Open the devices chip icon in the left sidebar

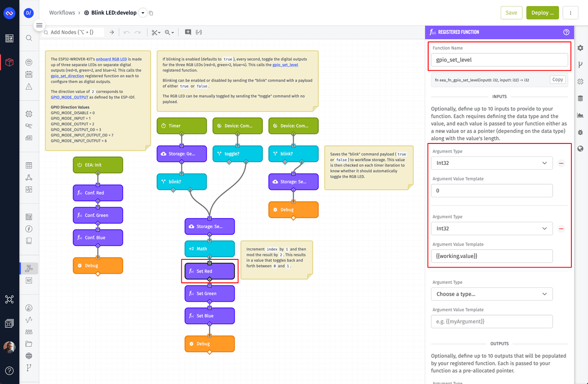(x=29, y=114)
